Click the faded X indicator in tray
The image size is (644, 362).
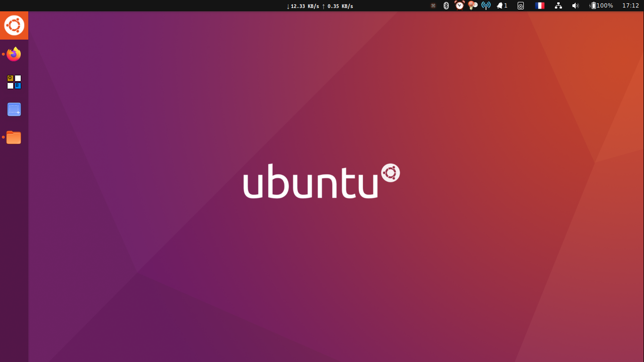pos(433,6)
